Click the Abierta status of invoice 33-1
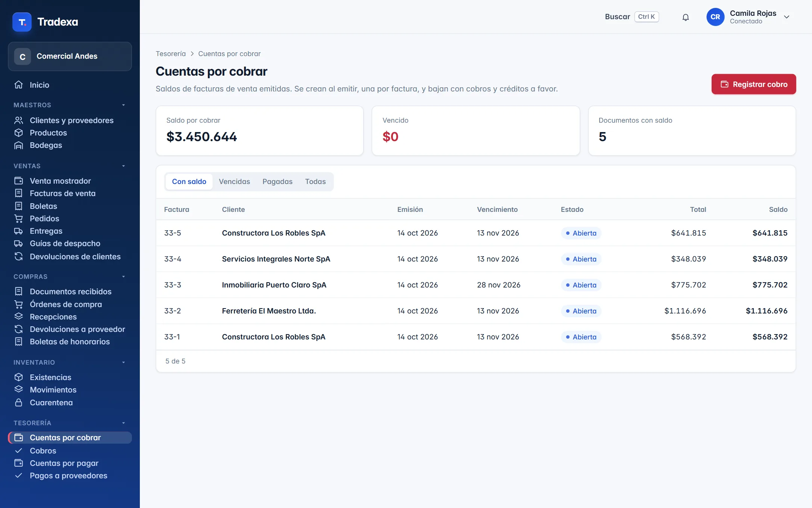The height and width of the screenshot is (508, 812). pos(581,337)
